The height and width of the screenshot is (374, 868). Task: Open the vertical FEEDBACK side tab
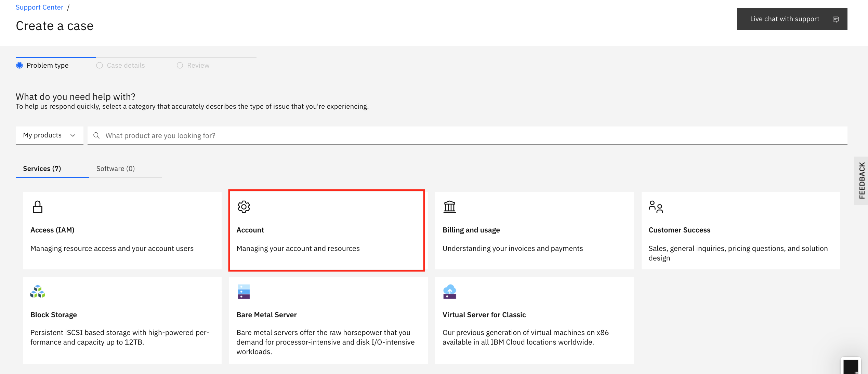pos(862,181)
